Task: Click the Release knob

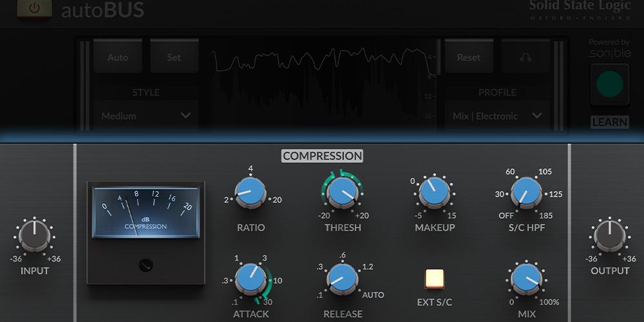Action: [x=343, y=279]
